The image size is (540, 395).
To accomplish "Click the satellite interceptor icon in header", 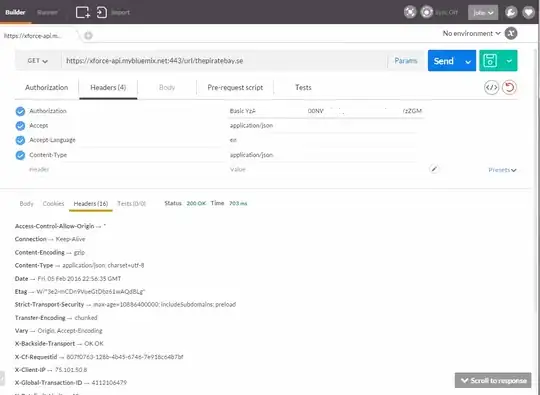I will tap(410, 12).
